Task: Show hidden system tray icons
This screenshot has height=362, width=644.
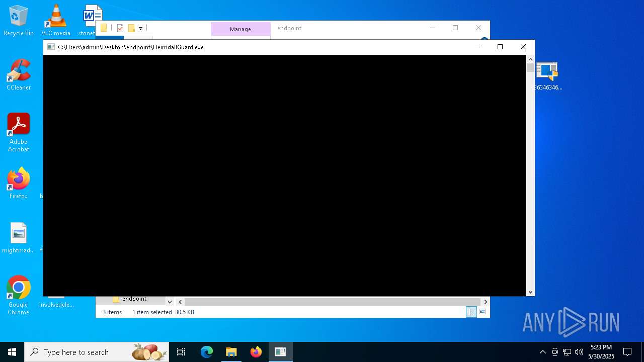Action: pyautogui.click(x=542, y=352)
